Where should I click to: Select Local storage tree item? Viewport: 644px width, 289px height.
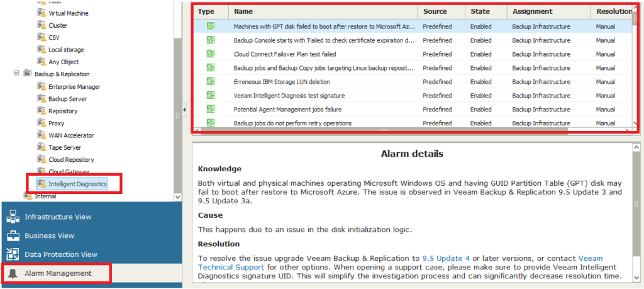66,50
